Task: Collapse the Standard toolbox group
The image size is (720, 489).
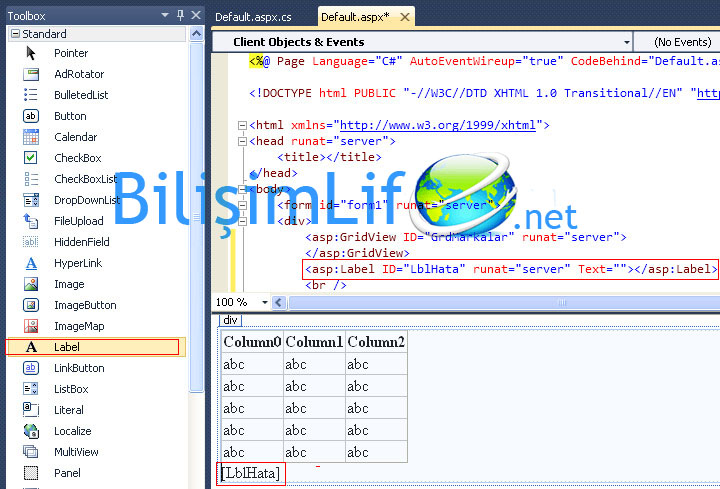Action: click(15, 34)
